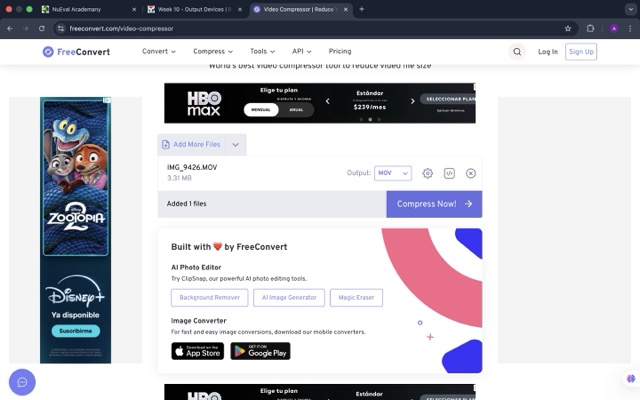This screenshot has width=640, height=400.
Task: Open the Background Remover tool
Action: pyautogui.click(x=209, y=298)
